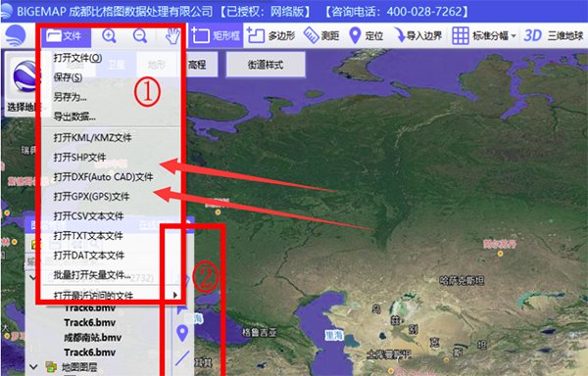The width and height of the screenshot is (588, 376).
Task: Choose 打开SHP文件 from the menu
Action: point(79,158)
